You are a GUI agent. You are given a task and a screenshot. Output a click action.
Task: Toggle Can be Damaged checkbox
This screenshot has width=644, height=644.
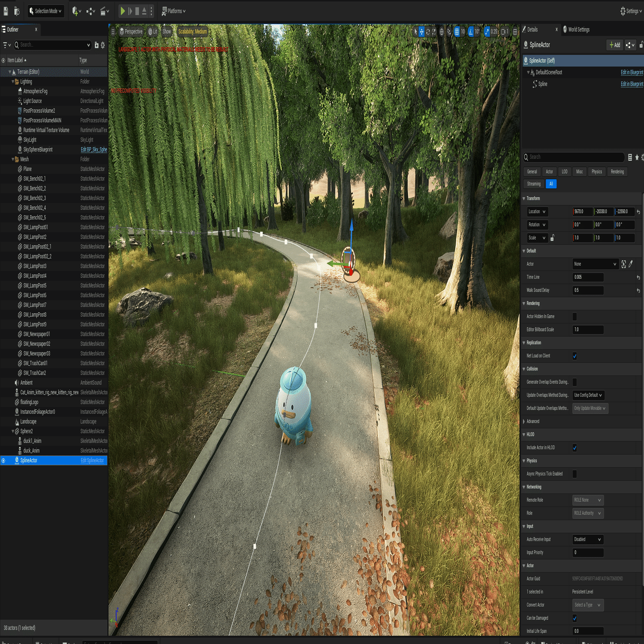tap(575, 618)
